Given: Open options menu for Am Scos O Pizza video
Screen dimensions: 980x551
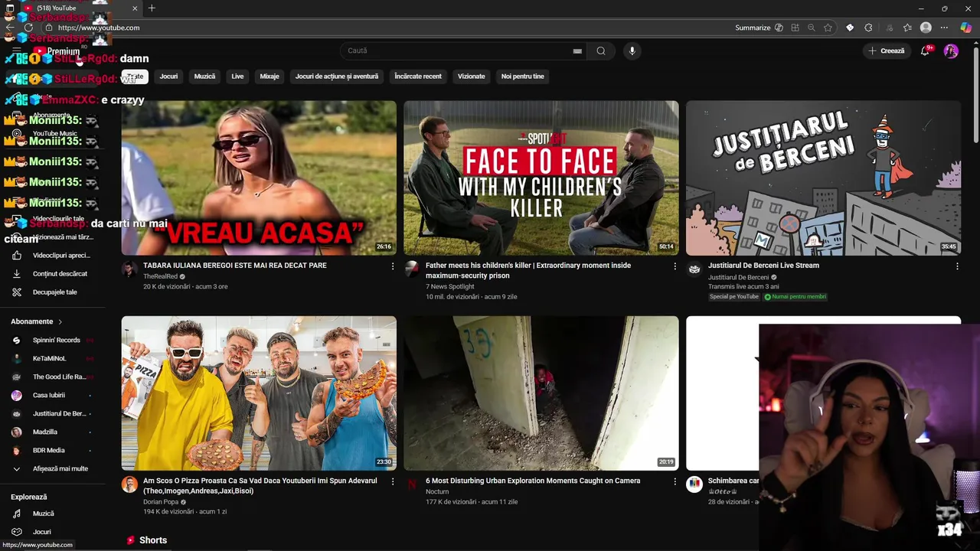Looking at the screenshot, I should (x=393, y=481).
